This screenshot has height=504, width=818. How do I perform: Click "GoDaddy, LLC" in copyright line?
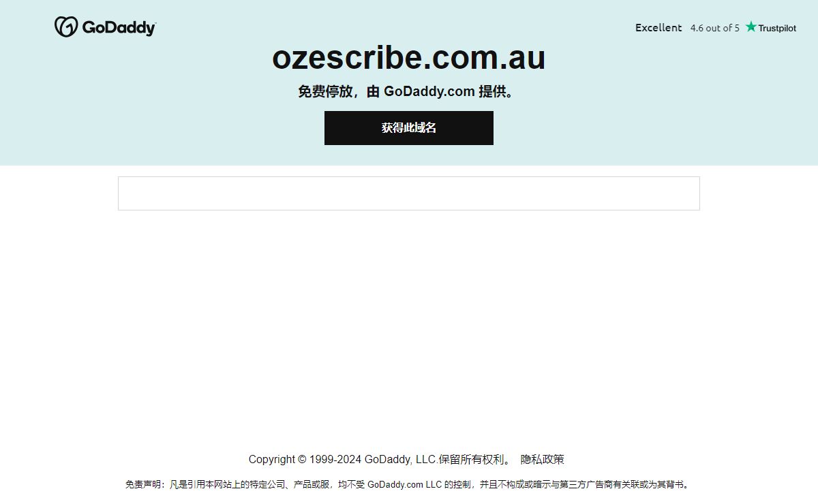point(399,459)
